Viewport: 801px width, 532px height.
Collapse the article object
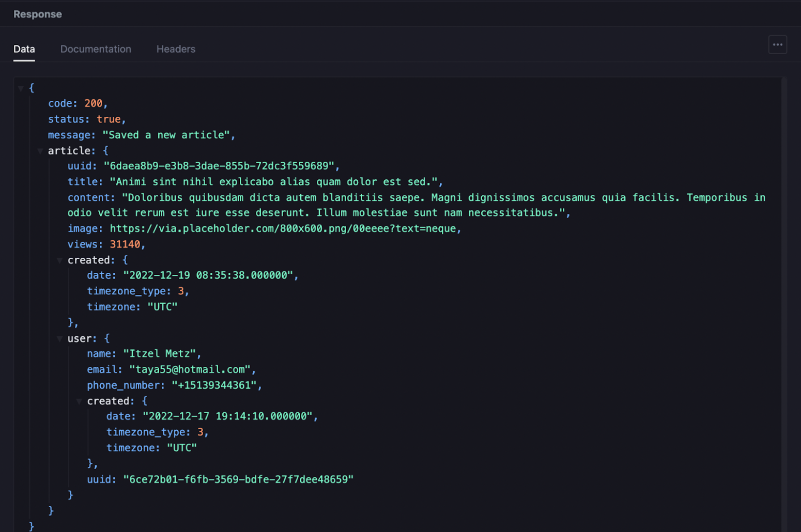coord(40,151)
